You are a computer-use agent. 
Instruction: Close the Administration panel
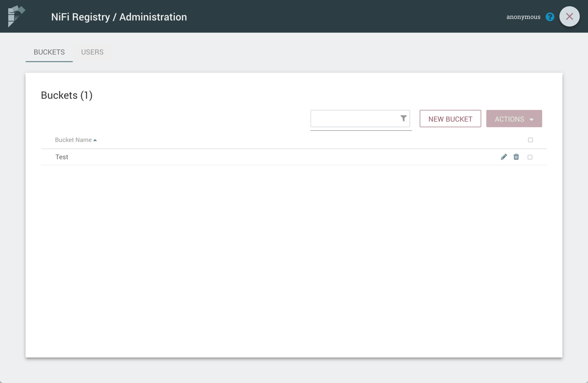[569, 17]
